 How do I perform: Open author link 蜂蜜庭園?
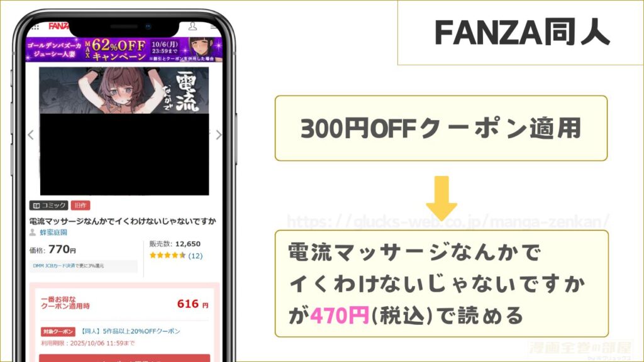(x=53, y=233)
